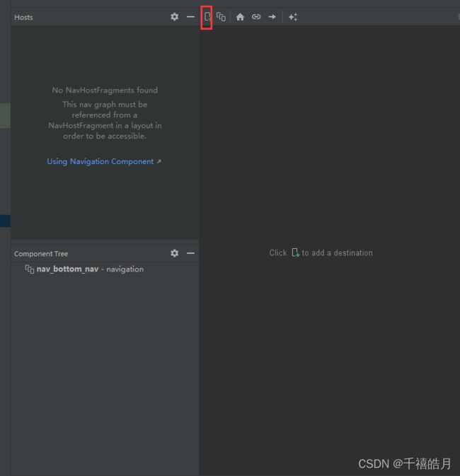Open Hosts panel settings gear
The height and width of the screenshot is (476, 460).
(174, 17)
